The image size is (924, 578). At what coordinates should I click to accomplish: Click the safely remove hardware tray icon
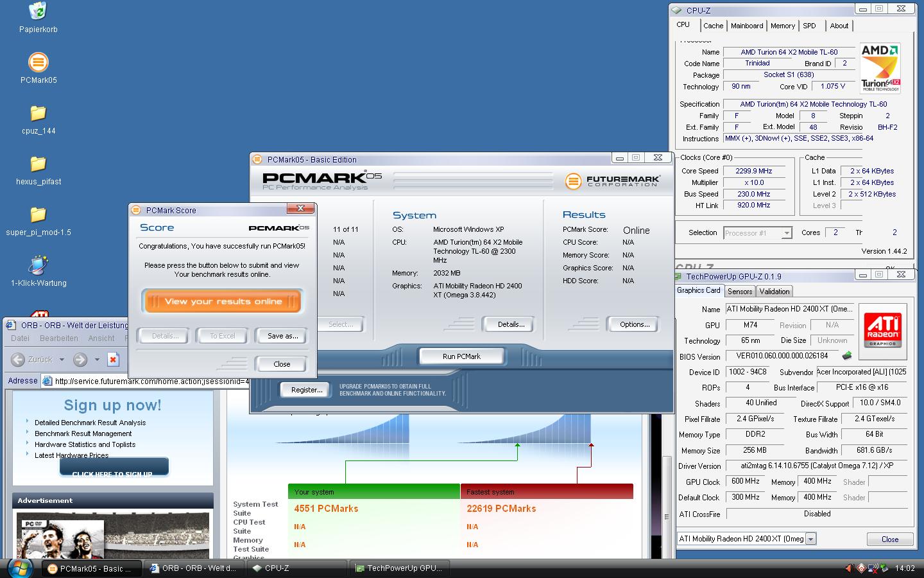884,568
